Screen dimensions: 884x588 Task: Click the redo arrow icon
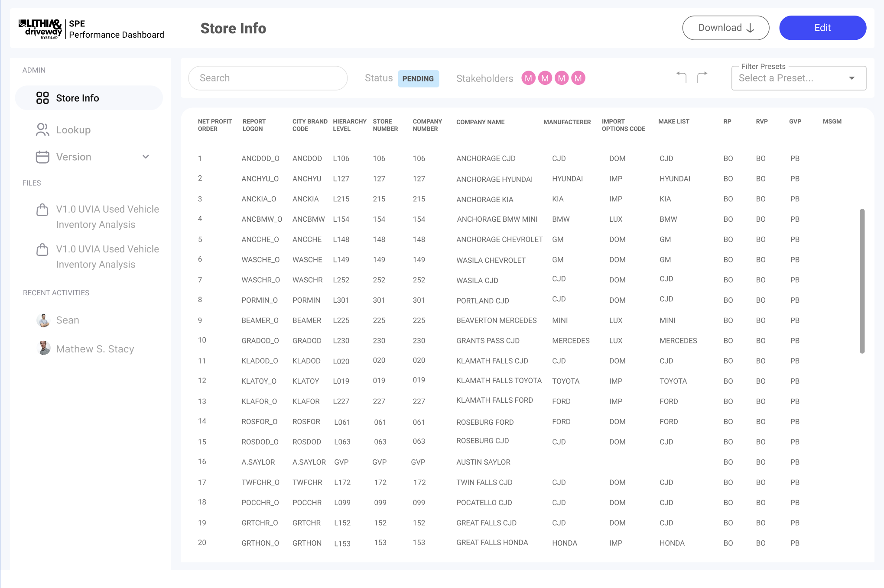tap(702, 78)
